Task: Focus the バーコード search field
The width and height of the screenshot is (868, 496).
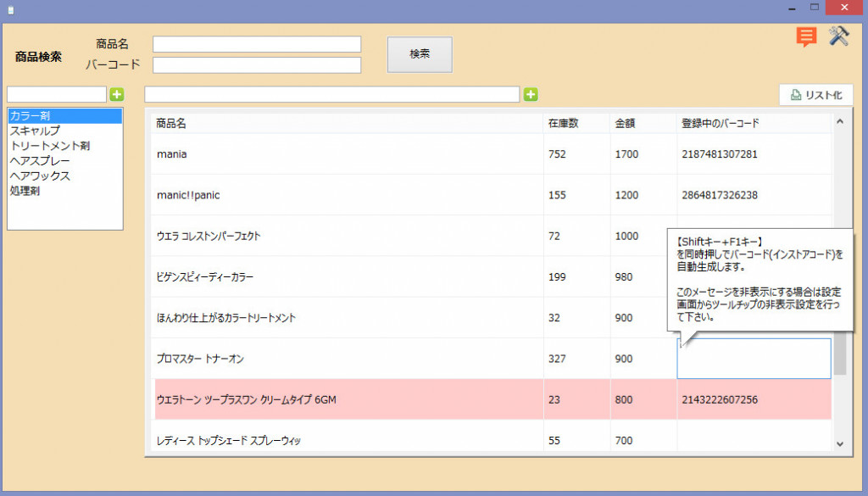Action: pos(257,64)
